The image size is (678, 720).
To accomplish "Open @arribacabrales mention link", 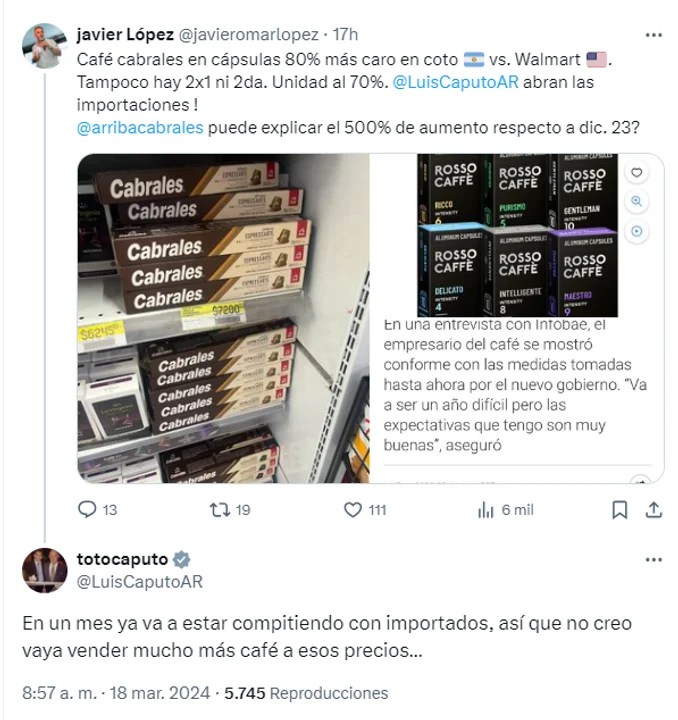I will [x=140, y=128].
